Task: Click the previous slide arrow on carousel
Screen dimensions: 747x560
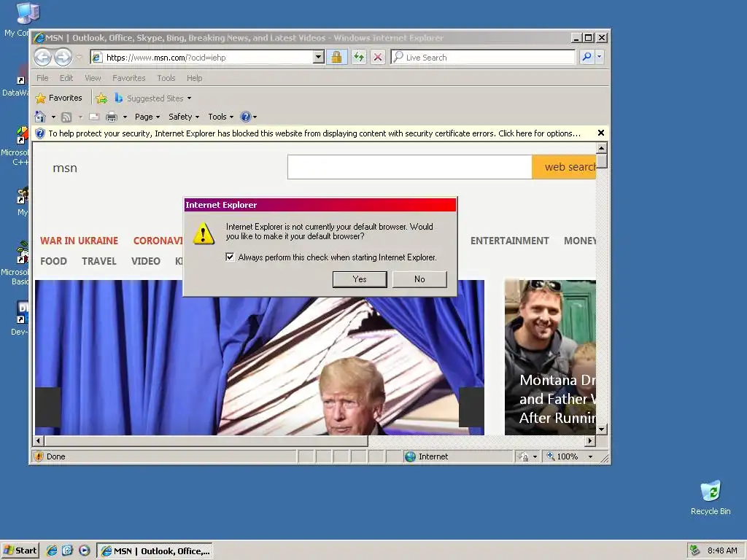Action: click(47, 407)
